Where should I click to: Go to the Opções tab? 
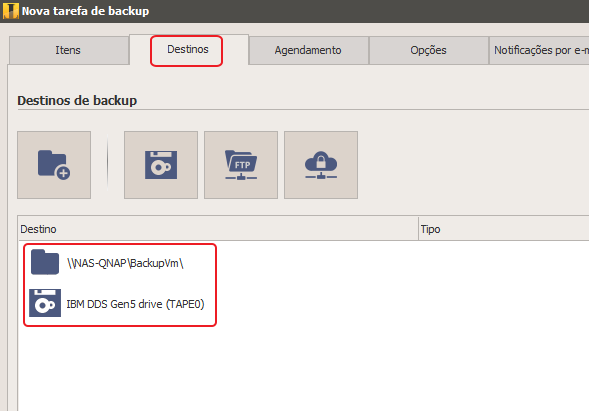pos(429,50)
